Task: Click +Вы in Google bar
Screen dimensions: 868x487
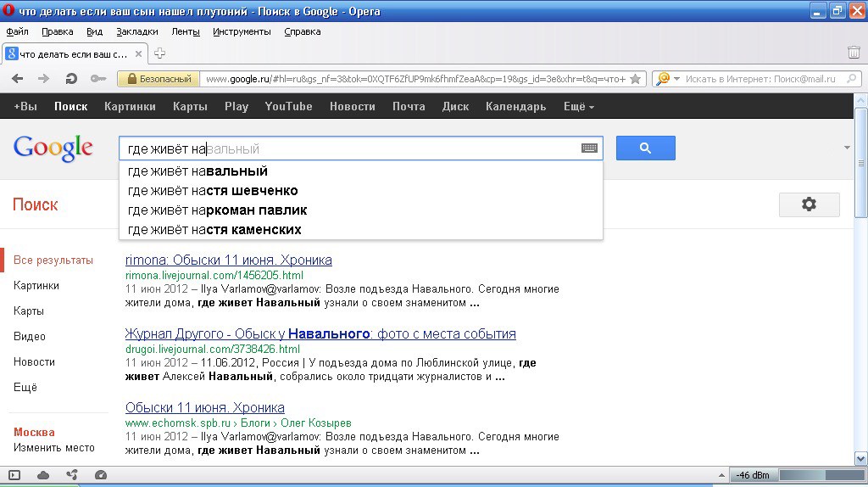Action: 25,106
